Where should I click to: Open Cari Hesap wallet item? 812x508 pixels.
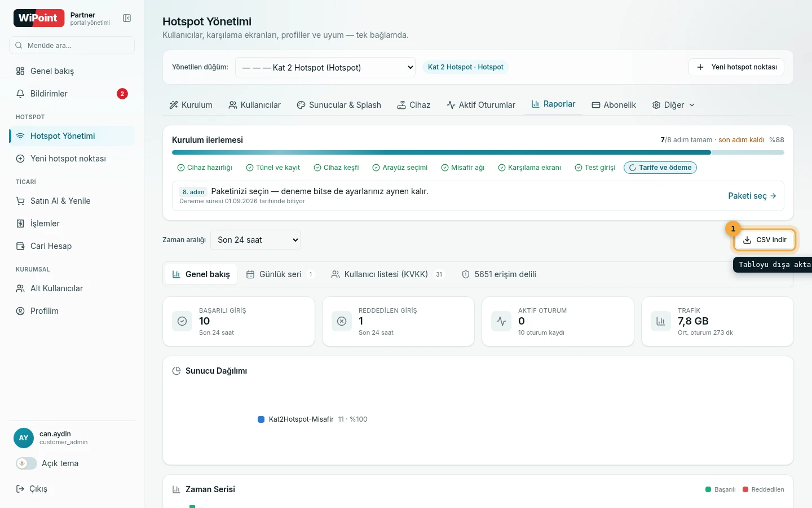click(72, 246)
